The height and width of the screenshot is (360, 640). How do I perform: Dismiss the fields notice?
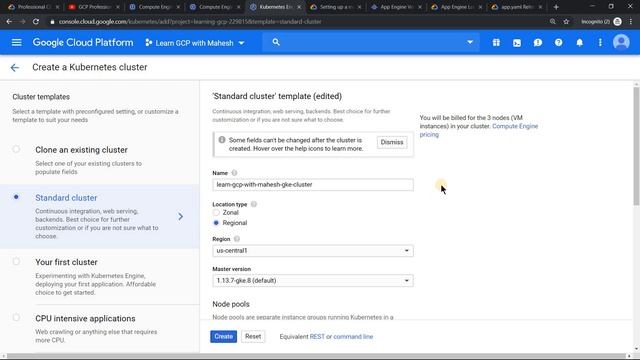[x=392, y=142]
